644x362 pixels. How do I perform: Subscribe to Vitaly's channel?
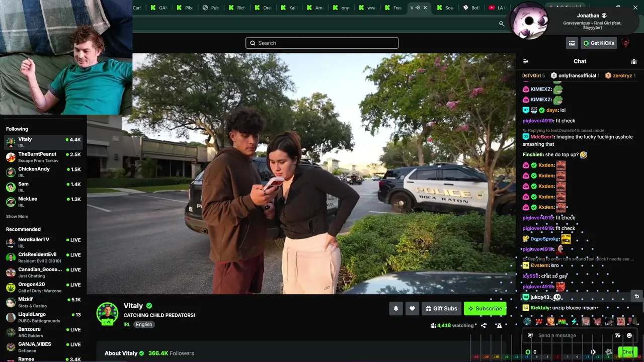click(x=485, y=309)
